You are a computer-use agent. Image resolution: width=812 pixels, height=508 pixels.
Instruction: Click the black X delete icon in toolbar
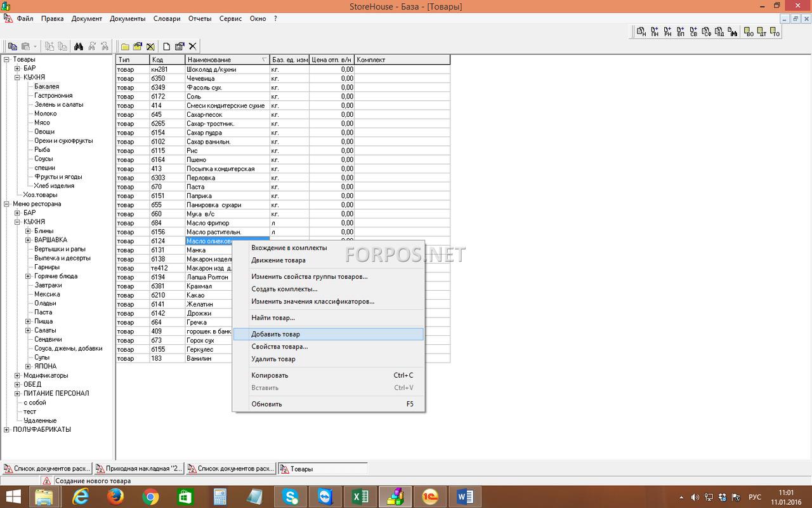coord(192,46)
